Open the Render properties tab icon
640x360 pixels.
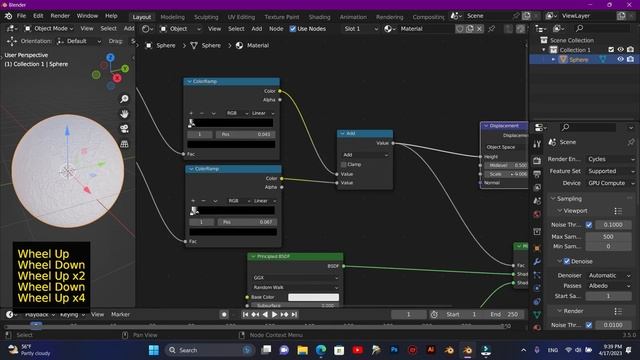(537, 160)
